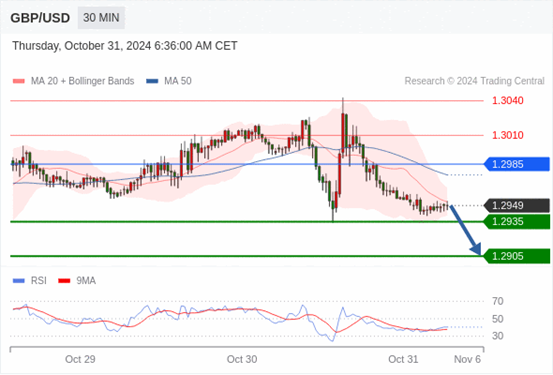Click the Oct 30 date axis label
Screen dimensions: 553x375
[242, 359]
